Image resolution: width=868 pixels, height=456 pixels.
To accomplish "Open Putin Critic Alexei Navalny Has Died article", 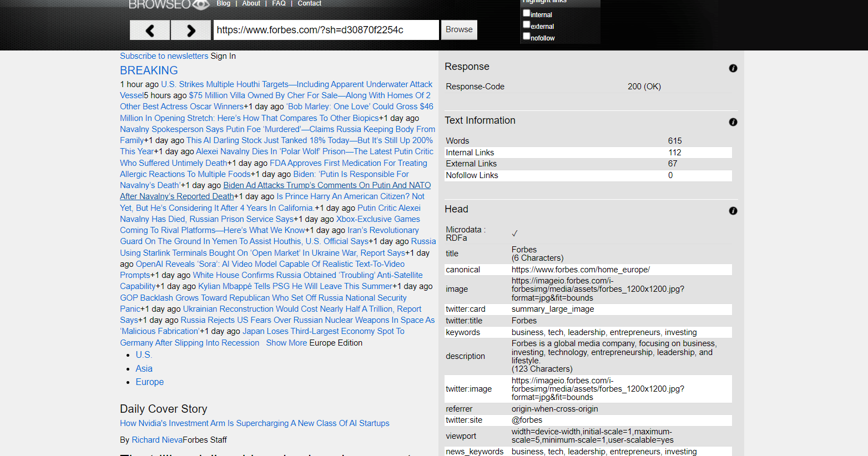I will click(x=389, y=208).
